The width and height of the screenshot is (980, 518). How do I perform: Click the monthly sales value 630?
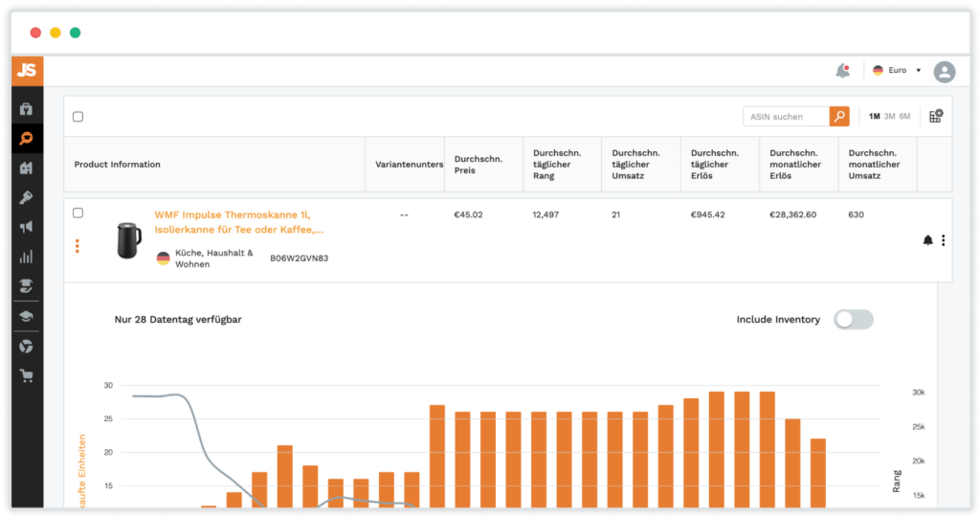(856, 214)
